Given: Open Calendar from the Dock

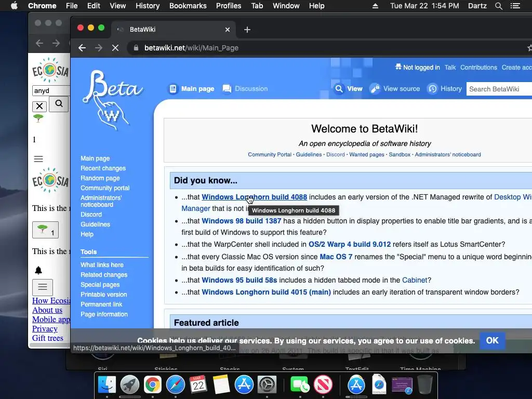Looking at the screenshot, I should (x=198, y=385).
